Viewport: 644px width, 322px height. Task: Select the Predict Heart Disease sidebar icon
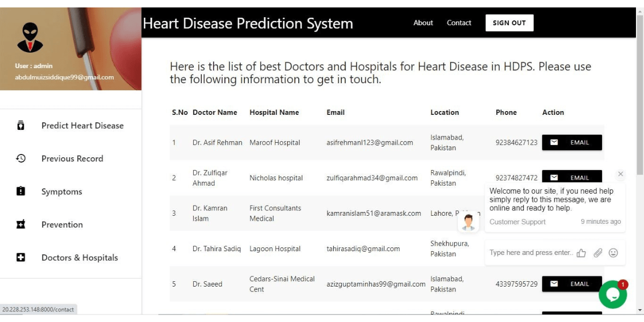click(x=21, y=125)
